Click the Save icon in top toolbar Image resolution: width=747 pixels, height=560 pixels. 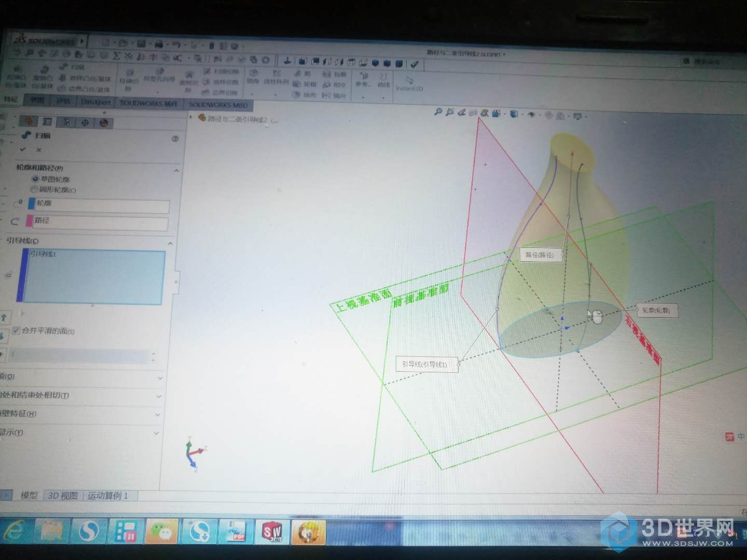(x=141, y=44)
